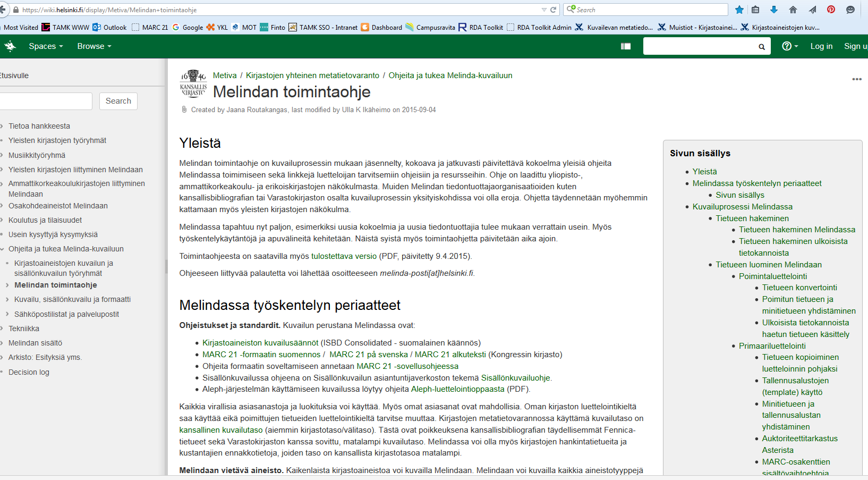This screenshot has width=868, height=480.
Task: Open the University of Helsinki logo home link
Action: [10, 46]
